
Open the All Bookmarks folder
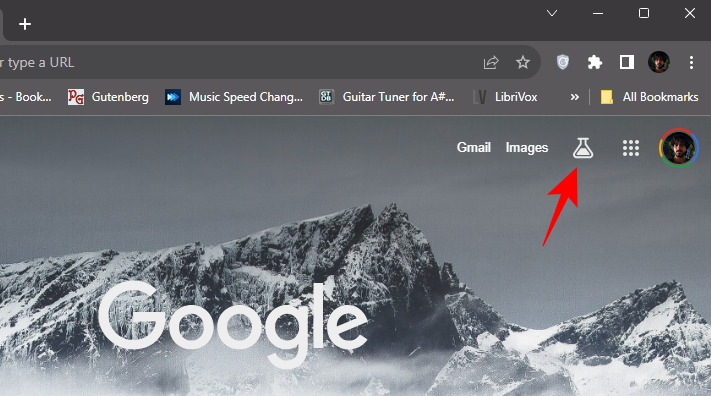(x=649, y=97)
